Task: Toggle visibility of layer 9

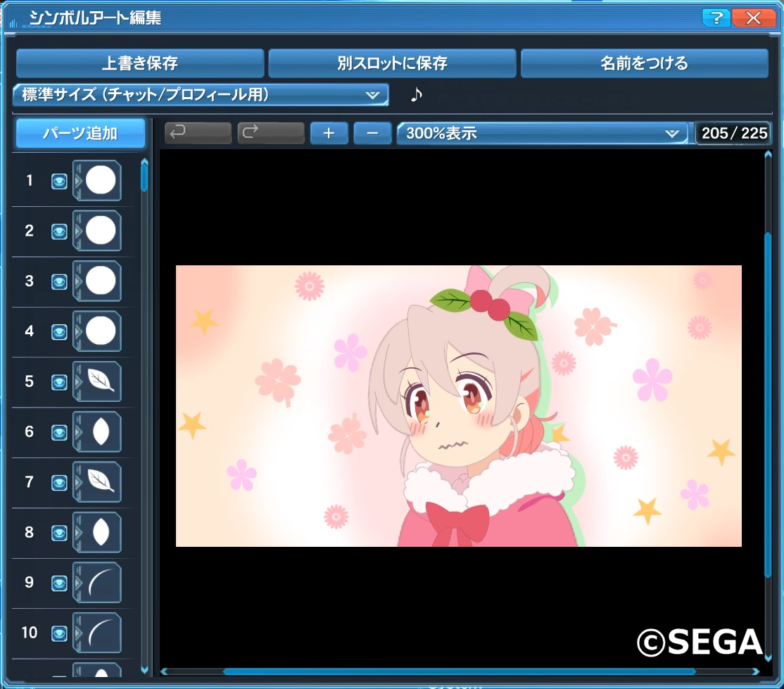Action: [59, 583]
